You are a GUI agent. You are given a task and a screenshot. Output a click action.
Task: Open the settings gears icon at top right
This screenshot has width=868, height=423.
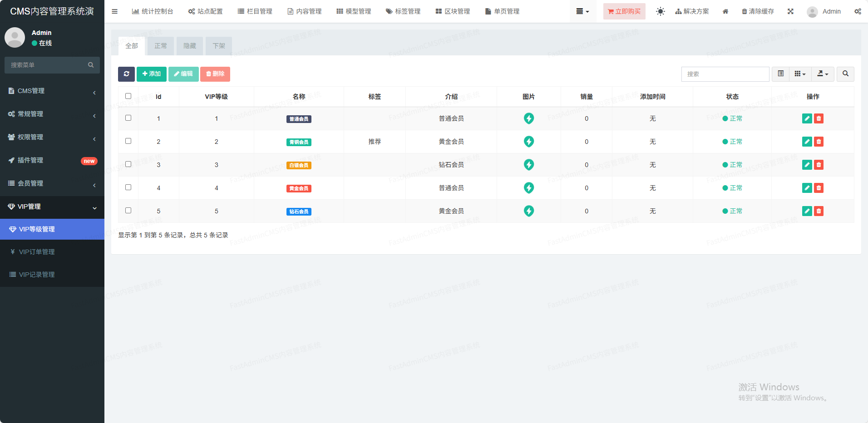(x=858, y=11)
